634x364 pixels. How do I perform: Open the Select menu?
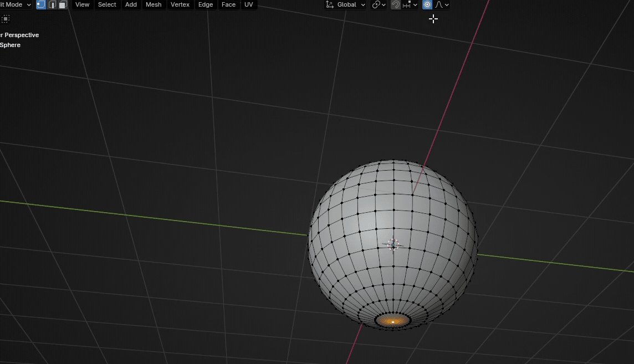[x=107, y=4]
